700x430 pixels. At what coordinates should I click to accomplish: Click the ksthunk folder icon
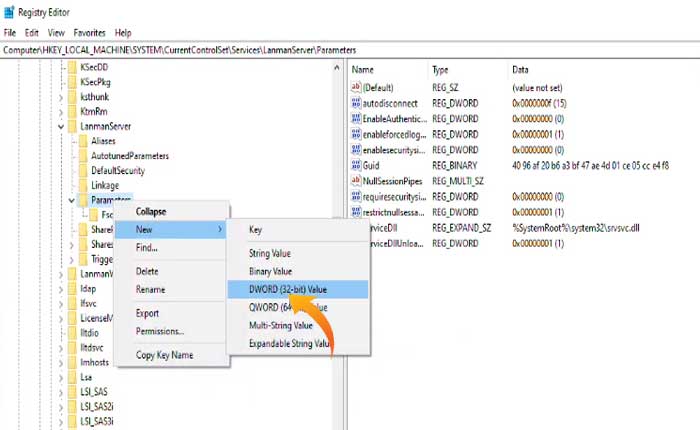(72, 97)
